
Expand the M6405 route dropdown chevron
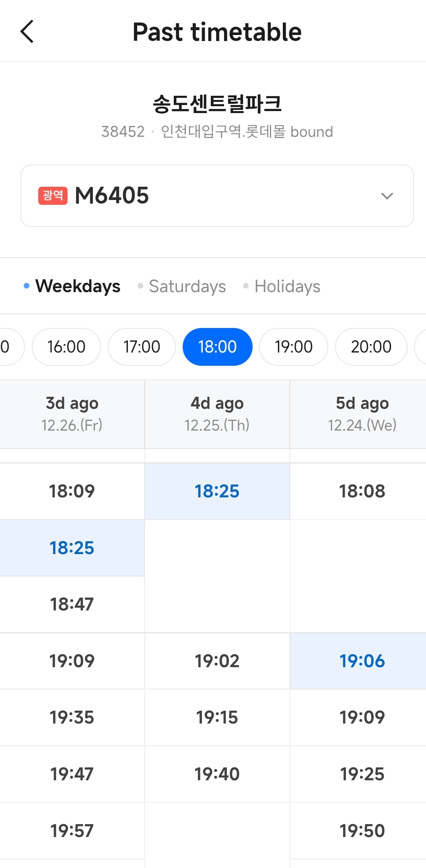(387, 196)
